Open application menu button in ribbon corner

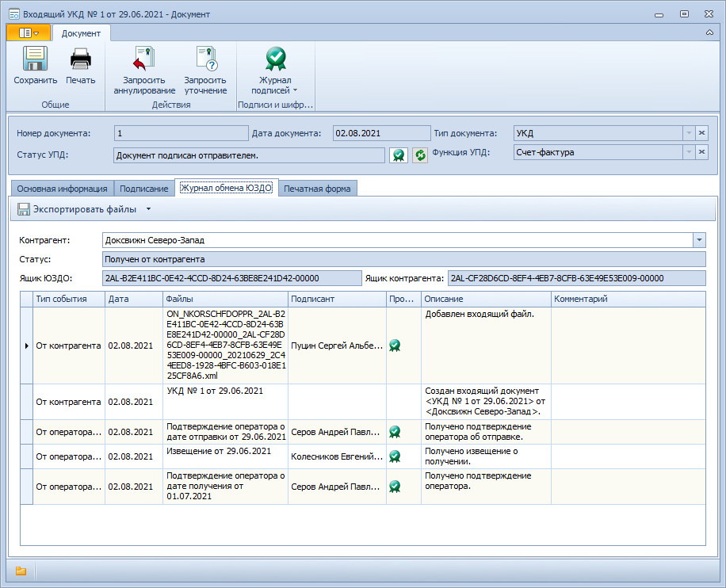pyautogui.click(x=29, y=33)
